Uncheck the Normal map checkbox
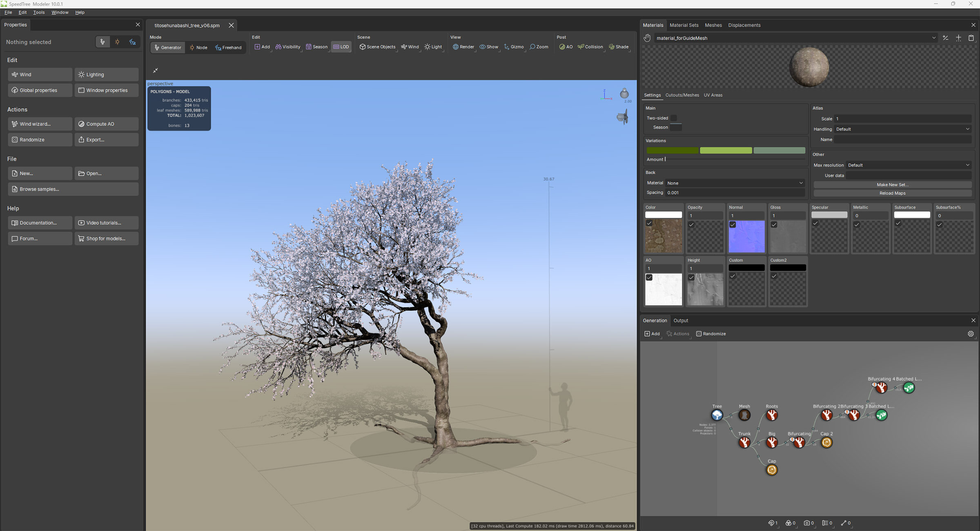The height and width of the screenshot is (531, 980). [x=733, y=225]
